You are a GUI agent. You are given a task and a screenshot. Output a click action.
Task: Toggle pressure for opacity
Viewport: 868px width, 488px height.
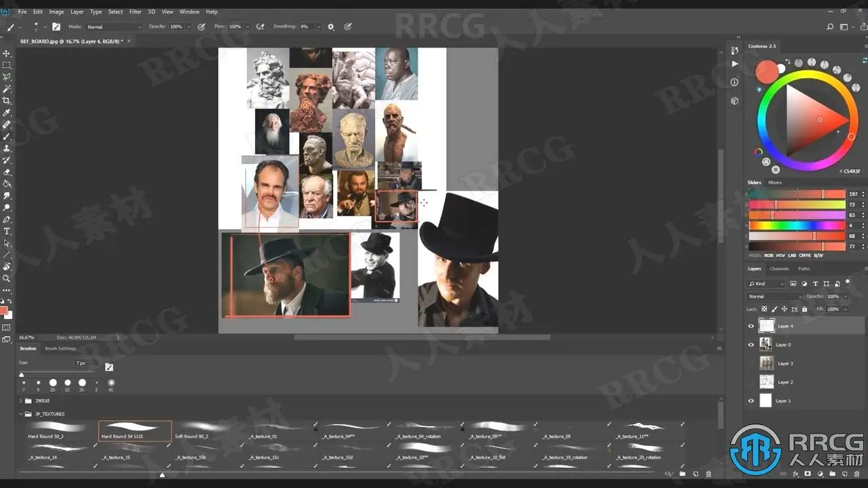201,26
